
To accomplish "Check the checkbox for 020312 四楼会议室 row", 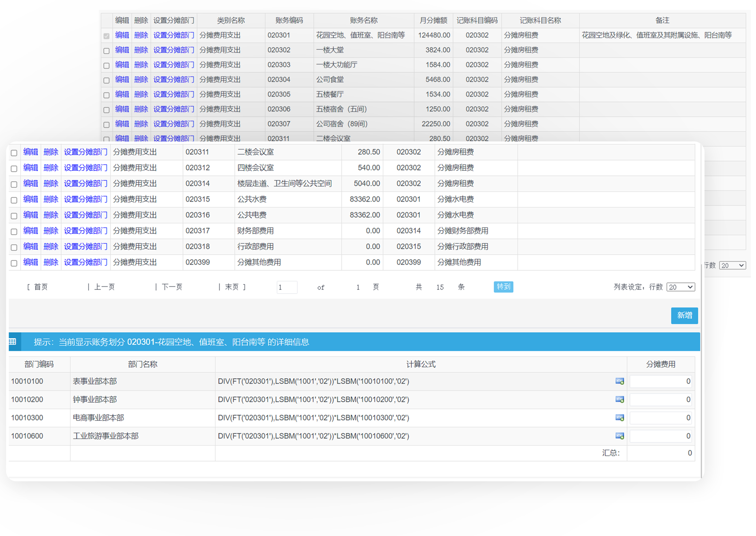I will click(x=14, y=169).
